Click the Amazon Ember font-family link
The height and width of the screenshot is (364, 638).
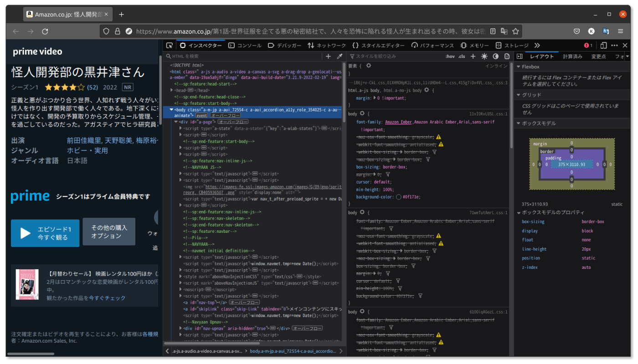(x=399, y=122)
